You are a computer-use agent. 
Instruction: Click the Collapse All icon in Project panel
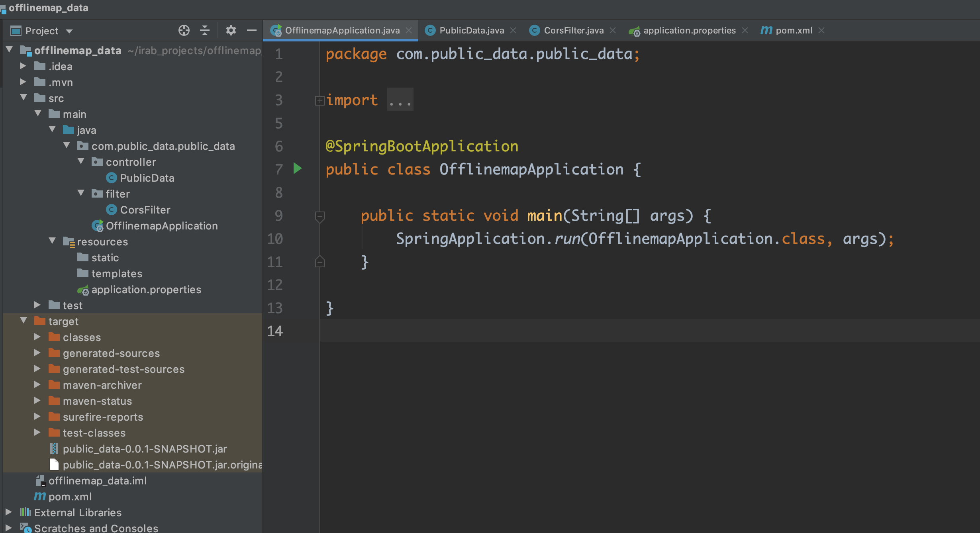[x=205, y=30]
